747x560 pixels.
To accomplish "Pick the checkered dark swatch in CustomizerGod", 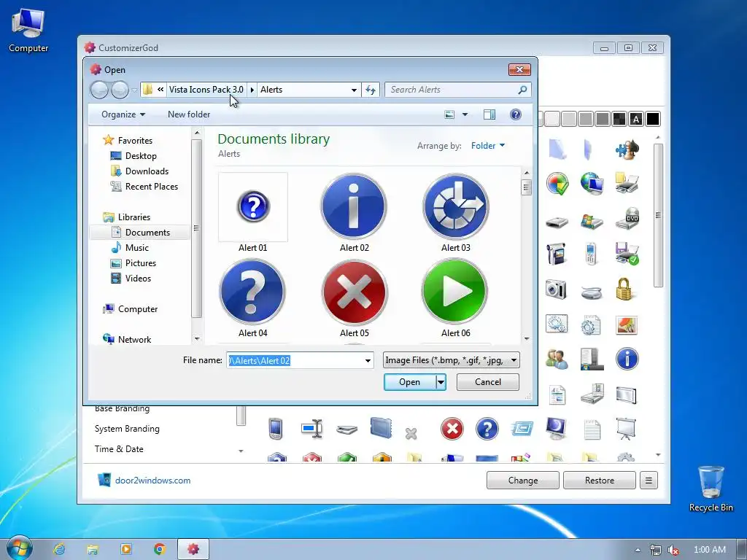I will 619,119.
